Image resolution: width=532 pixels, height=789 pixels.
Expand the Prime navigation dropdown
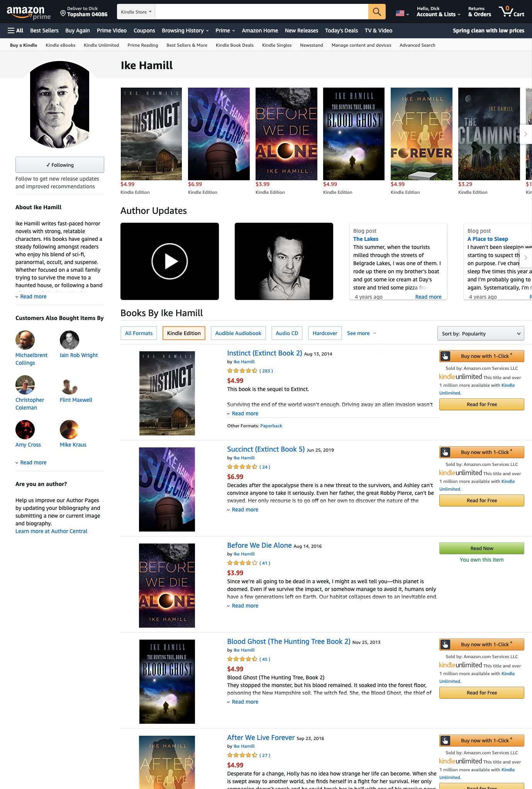225,30
